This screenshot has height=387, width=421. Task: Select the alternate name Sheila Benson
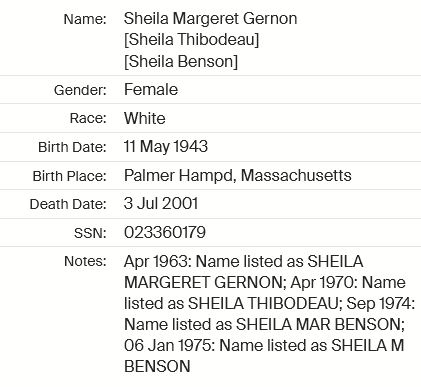click(x=181, y=62)
